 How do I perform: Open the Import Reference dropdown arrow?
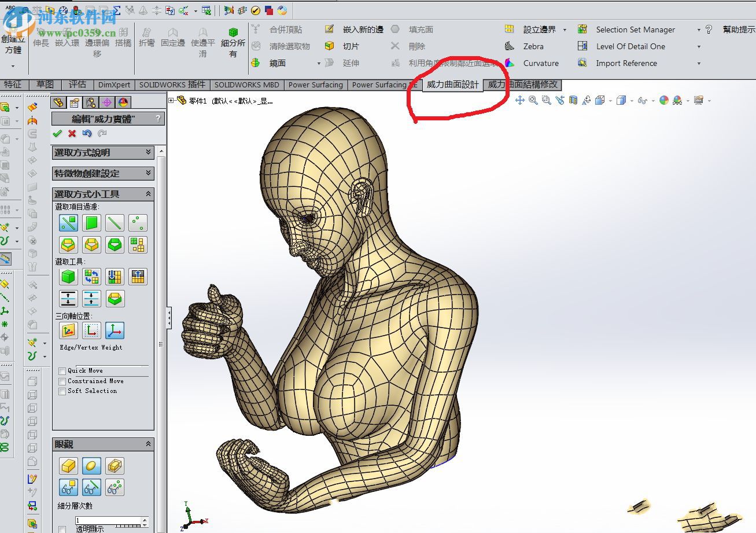click(699, 63)
